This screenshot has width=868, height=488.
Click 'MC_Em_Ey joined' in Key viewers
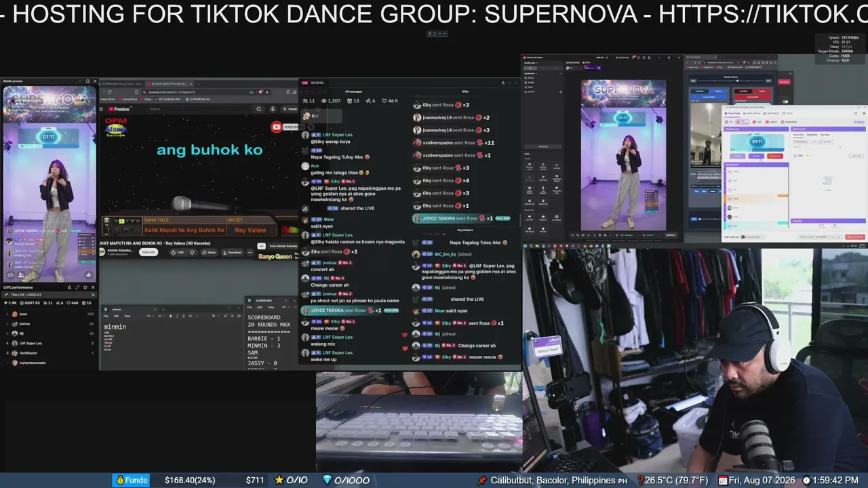(x=453, y=254)
